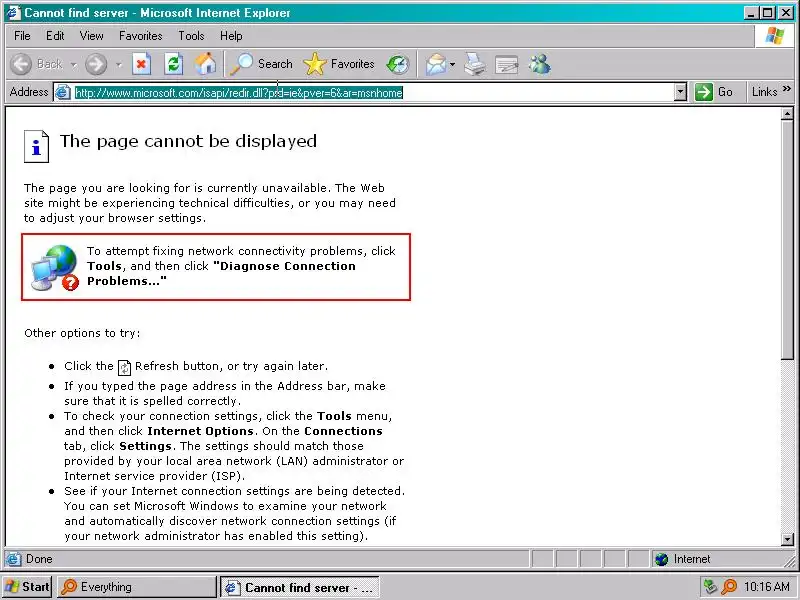Click "The page cannot be displayed" heading
The width and height of the screenshot is (800, 600).
click(188, 141)
